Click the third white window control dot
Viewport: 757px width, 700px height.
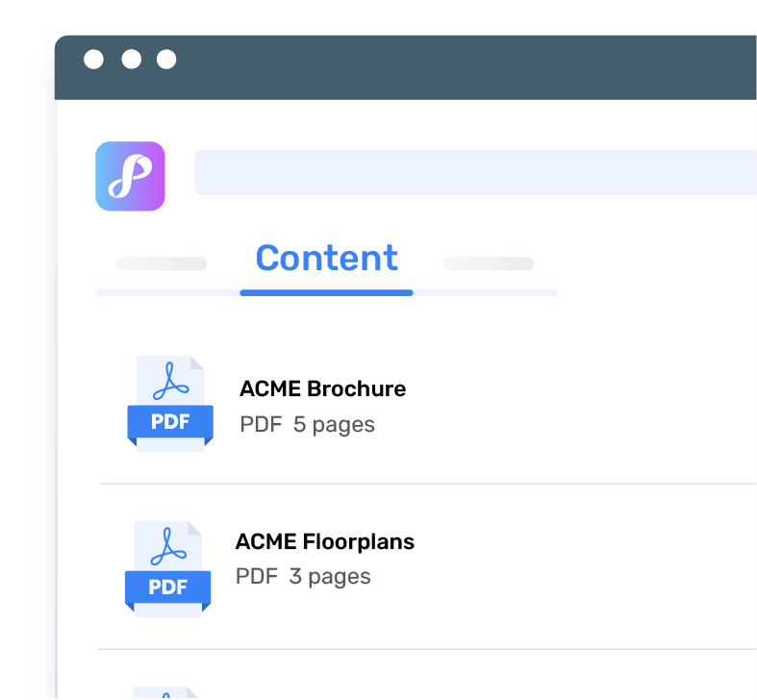[166, 60]
